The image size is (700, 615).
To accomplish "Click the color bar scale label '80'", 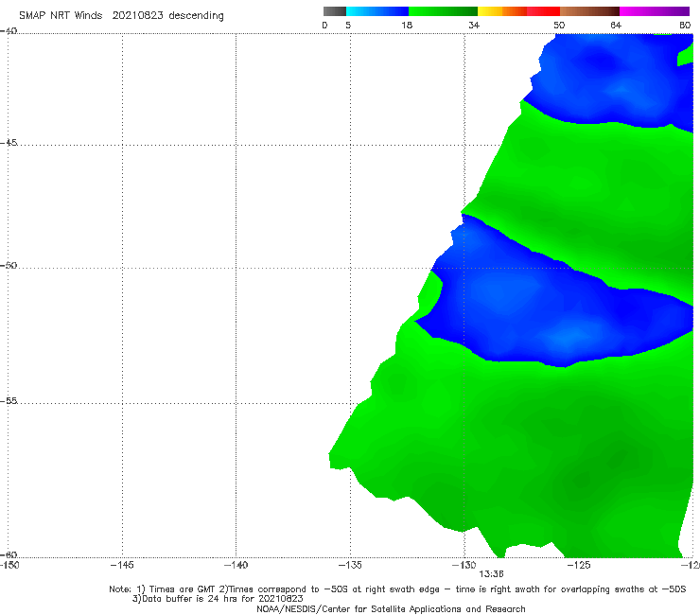I will tap(685, 25).
